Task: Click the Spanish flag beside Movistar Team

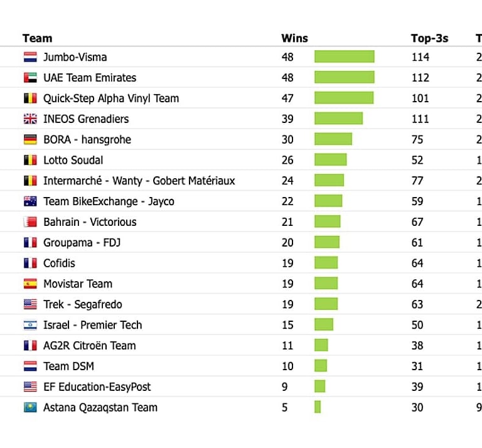Action: coord(30,284)
